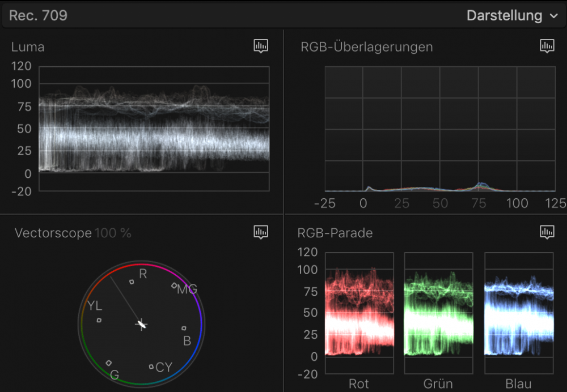
Task: Click the Vectorscope 100 % label
Action: [73, 233]
